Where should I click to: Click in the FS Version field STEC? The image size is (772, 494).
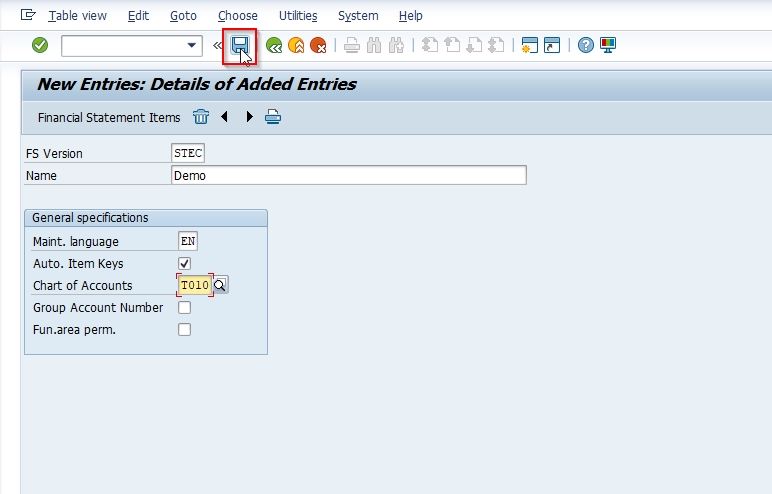pyautogui.click(x=188, y=153)
